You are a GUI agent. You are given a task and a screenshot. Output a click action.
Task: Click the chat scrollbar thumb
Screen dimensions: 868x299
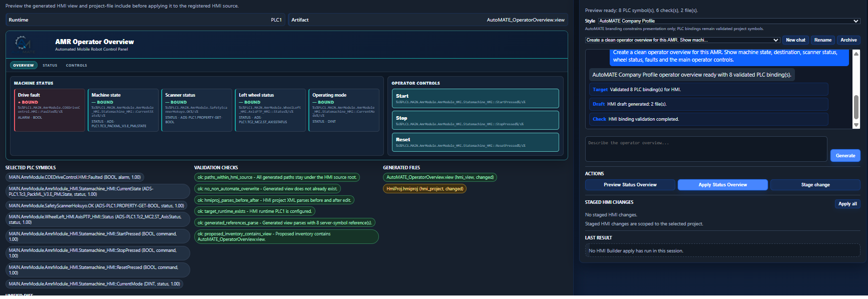(856, 107)
